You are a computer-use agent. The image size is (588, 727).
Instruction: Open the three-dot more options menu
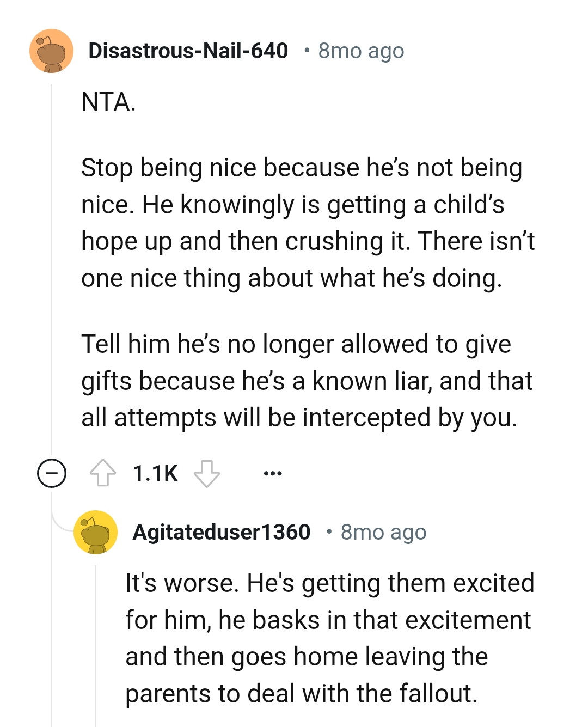pos(272,473)
